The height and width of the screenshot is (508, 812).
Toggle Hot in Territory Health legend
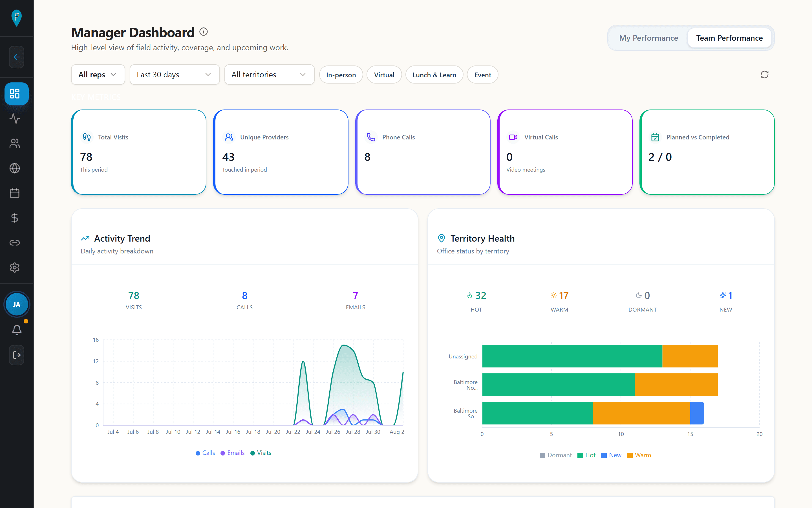[x=586, y=455]
